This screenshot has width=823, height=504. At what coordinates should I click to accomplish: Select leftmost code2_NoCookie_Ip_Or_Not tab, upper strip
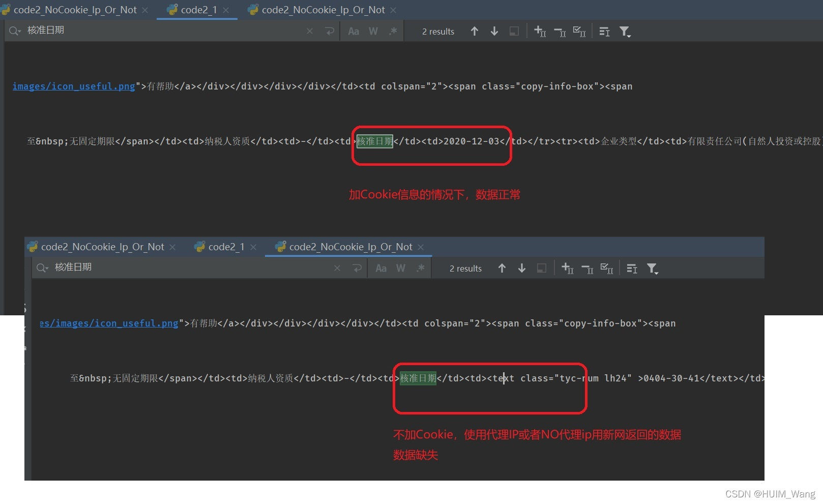coord(75,10)
